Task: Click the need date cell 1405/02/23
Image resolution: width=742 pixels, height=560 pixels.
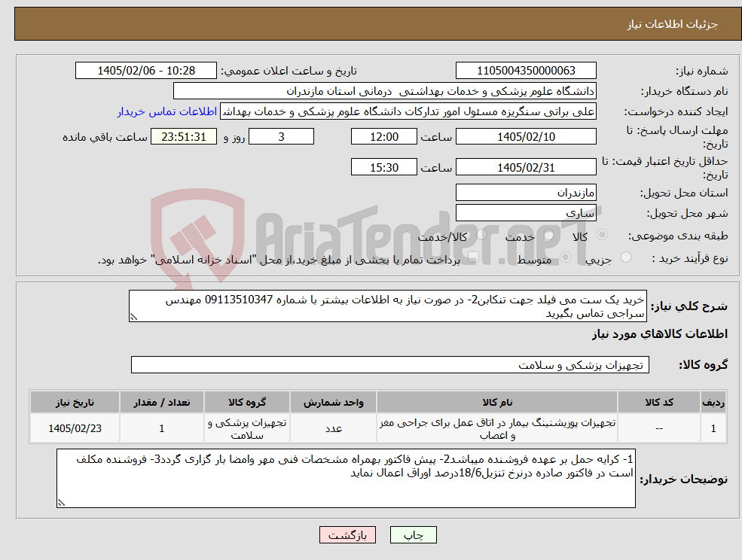Action: [75, 428]
